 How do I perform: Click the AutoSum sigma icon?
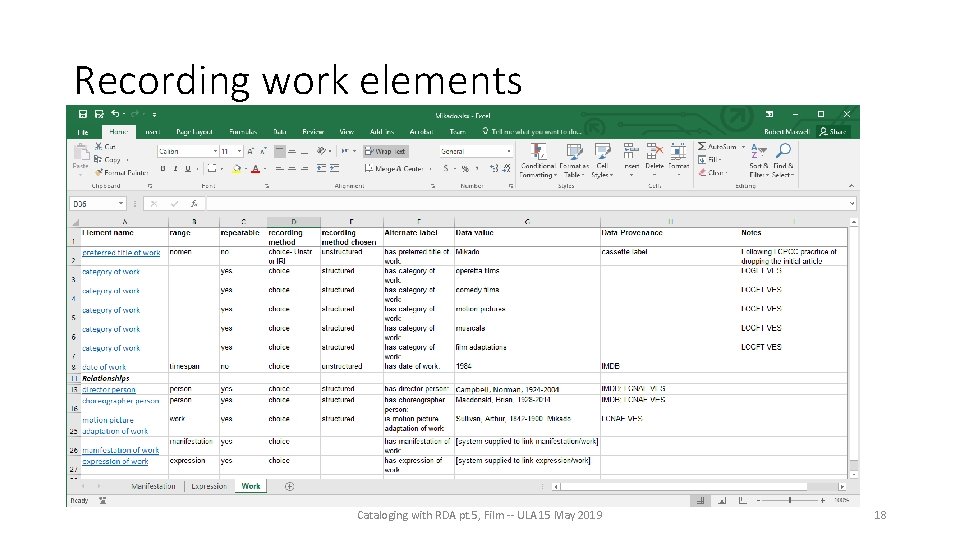pyautogui.click(x=702, y=146)
